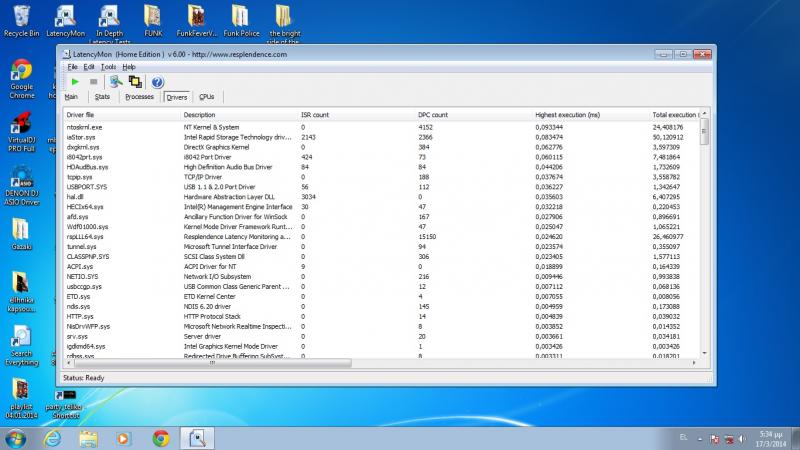800x450 pixels.
Task: Open the Recycle Bin on the desktop
Action: (x=19, y=20)
